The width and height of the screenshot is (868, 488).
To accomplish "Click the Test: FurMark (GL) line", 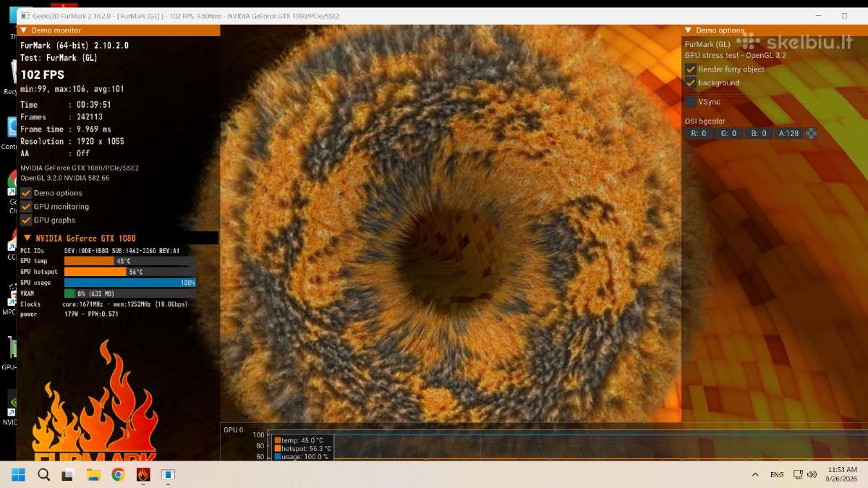I will tap(59, 58).
